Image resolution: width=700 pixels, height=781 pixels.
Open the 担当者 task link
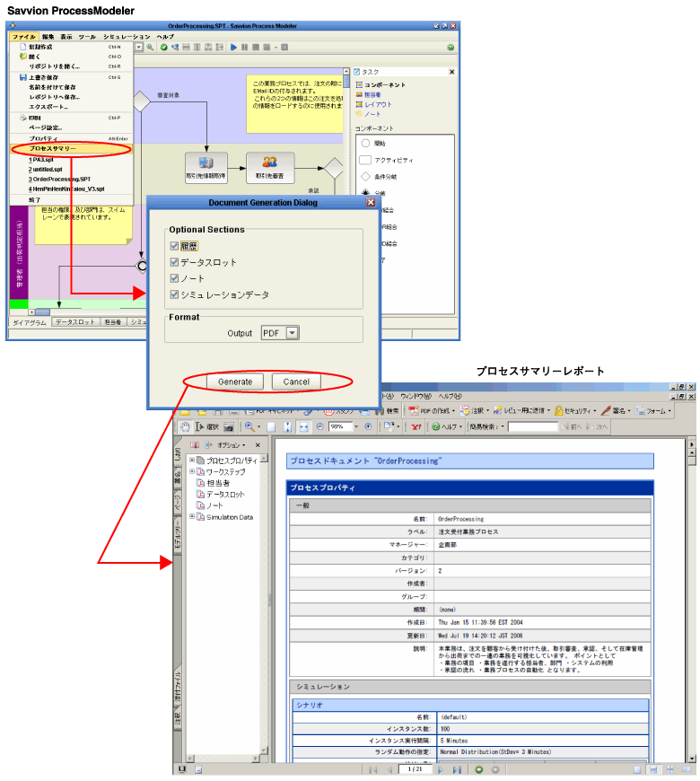click(369, 94)
